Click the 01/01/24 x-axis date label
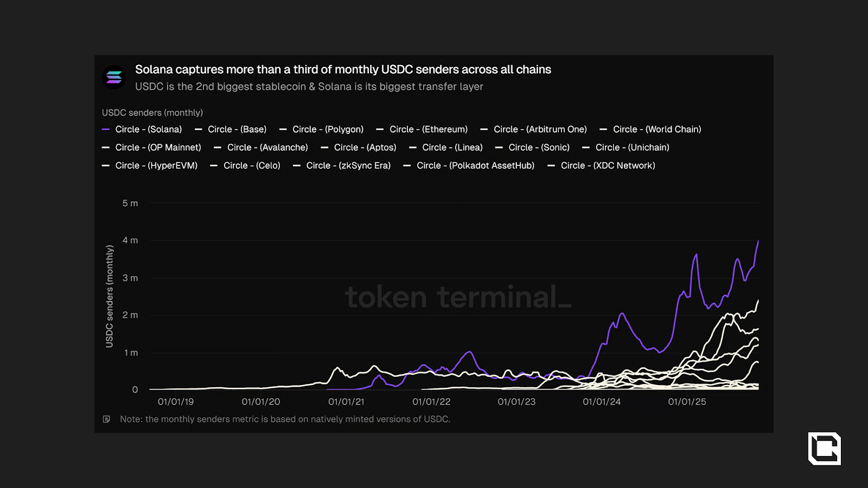The image size is (868, 488). click(602, 402)
